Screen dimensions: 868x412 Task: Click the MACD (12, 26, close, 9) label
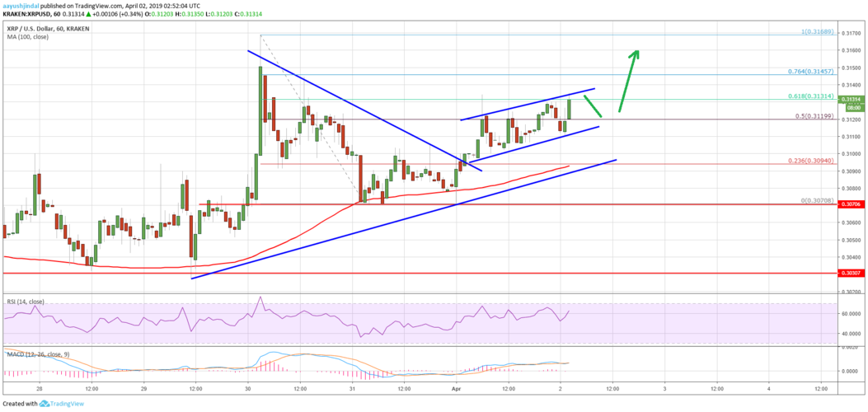(38, 353)
